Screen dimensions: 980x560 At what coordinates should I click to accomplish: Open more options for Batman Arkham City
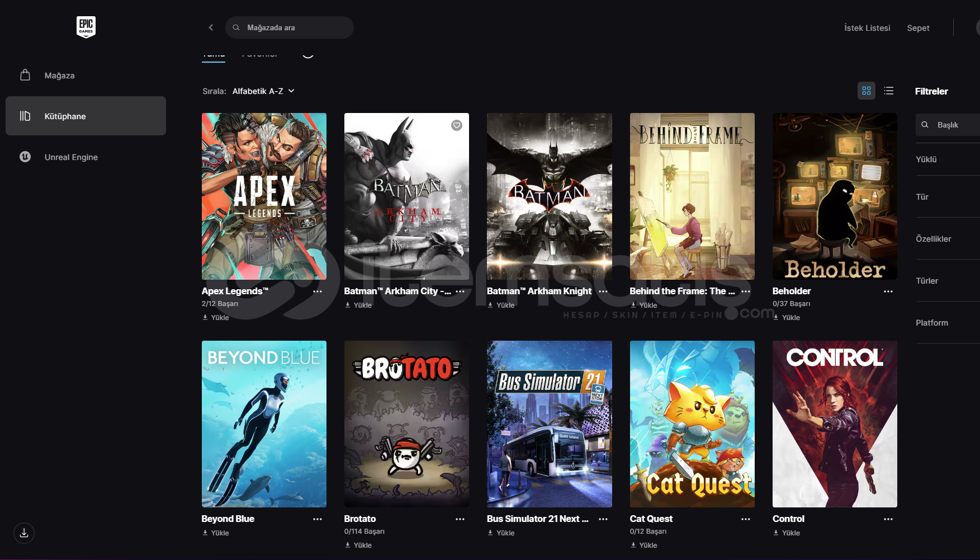[x=460, y=291]
